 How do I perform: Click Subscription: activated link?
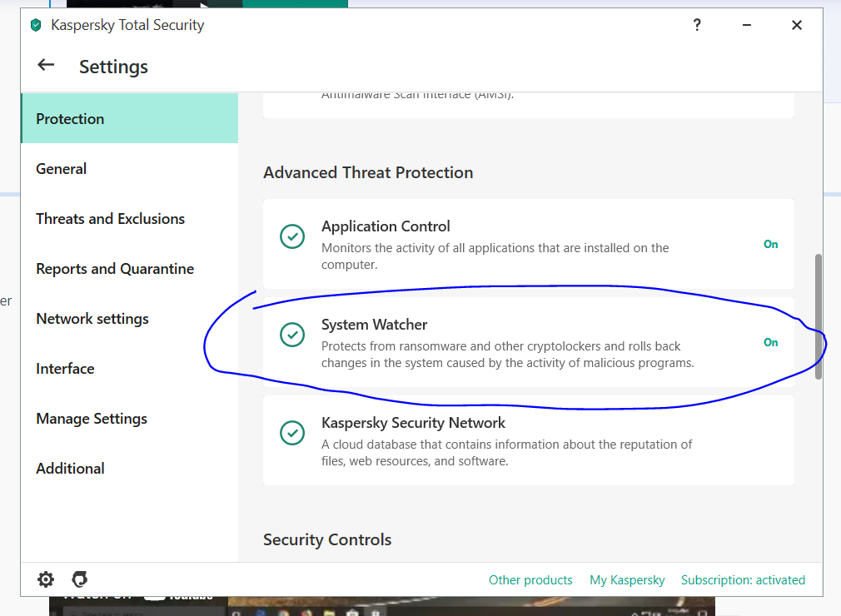743,580
